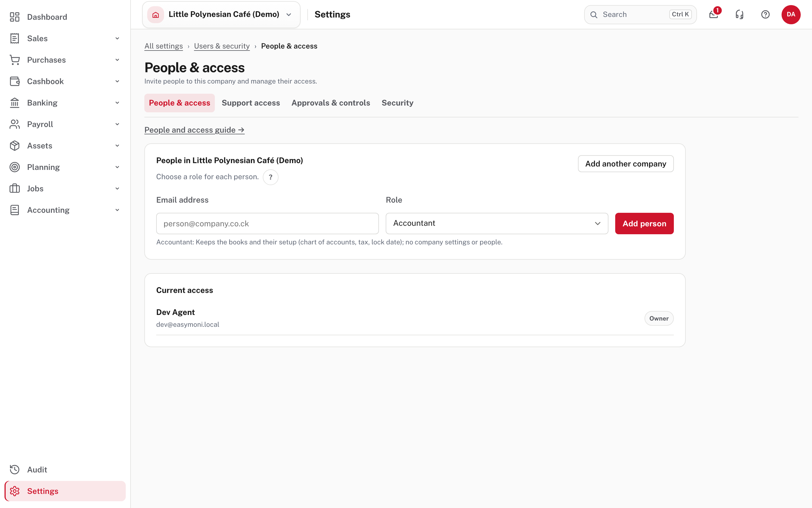
Task: Click the Owner badge for Dev Agent
Action: tap(659, 319)
